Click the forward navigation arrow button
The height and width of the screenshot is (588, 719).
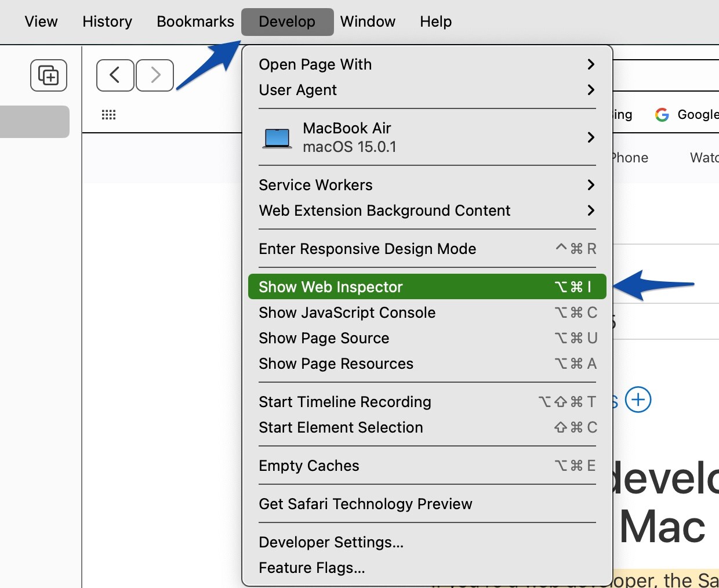[155, 75]
